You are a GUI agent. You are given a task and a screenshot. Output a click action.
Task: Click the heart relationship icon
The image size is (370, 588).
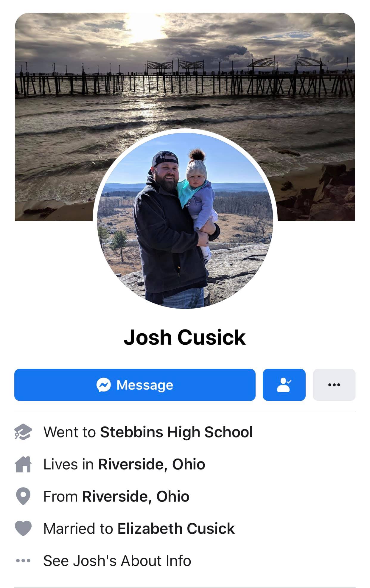[x=23, y=529]
